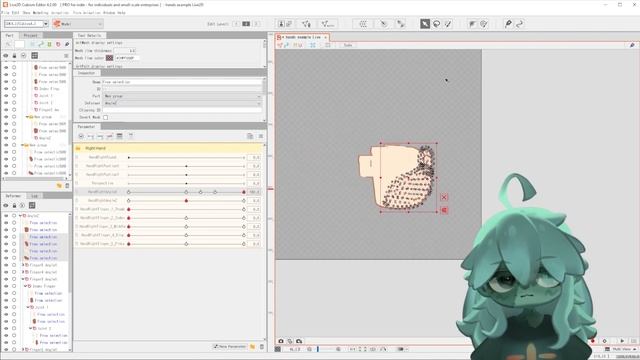Select Edit Level 3 button
The width and height of the screenshot is (640, 360).
click(256, 24)
